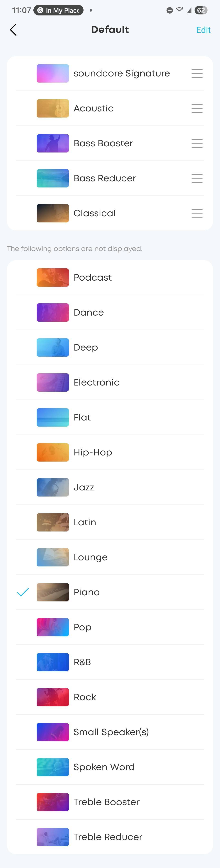Tap the Edit link
The width and height of the screenshot is (220, 868).
(x=203, y=30)
